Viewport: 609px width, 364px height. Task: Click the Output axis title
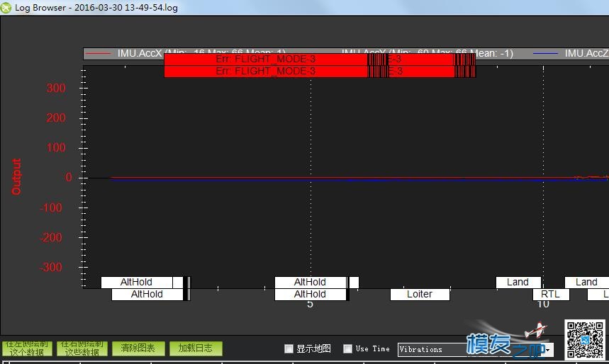pos(16,176)
